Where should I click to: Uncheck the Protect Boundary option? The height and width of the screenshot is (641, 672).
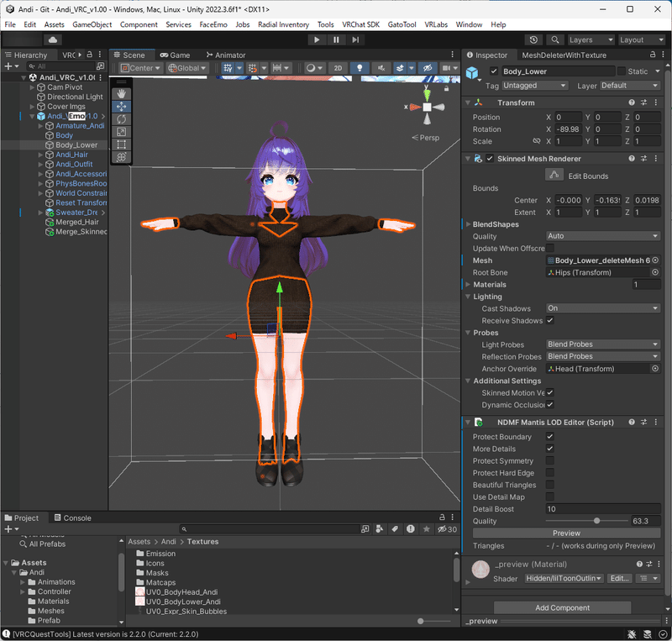(x=552, y=436)
